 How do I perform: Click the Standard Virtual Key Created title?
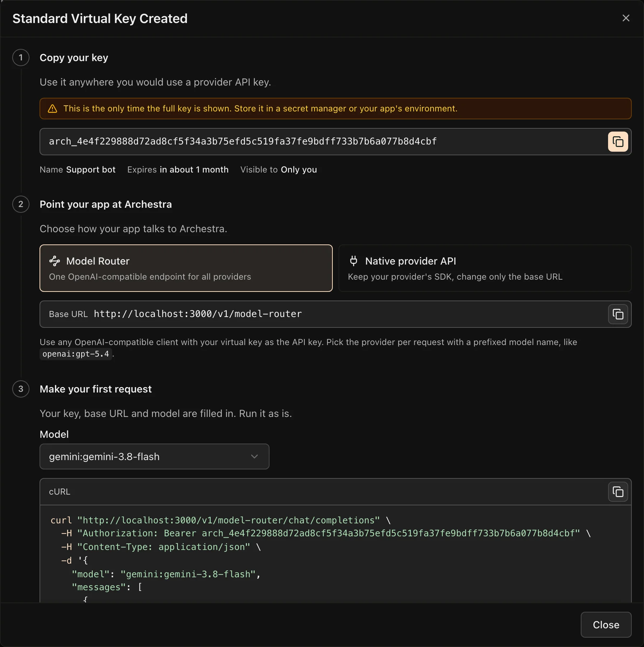click(100, 19)
